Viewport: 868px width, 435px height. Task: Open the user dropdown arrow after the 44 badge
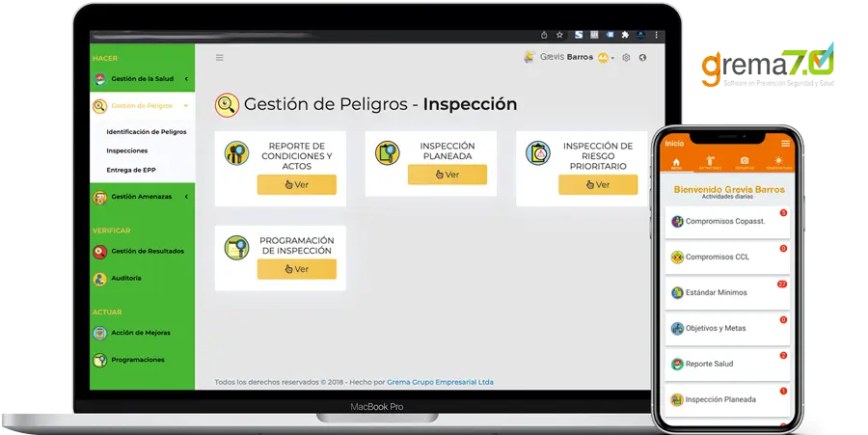click(612, 58)
